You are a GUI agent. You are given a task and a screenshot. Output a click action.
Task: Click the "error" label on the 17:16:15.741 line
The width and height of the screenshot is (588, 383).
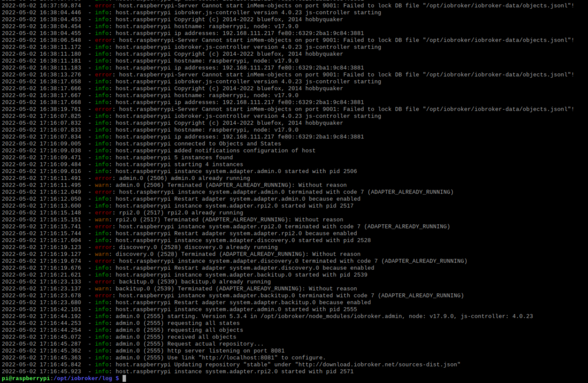103,226
